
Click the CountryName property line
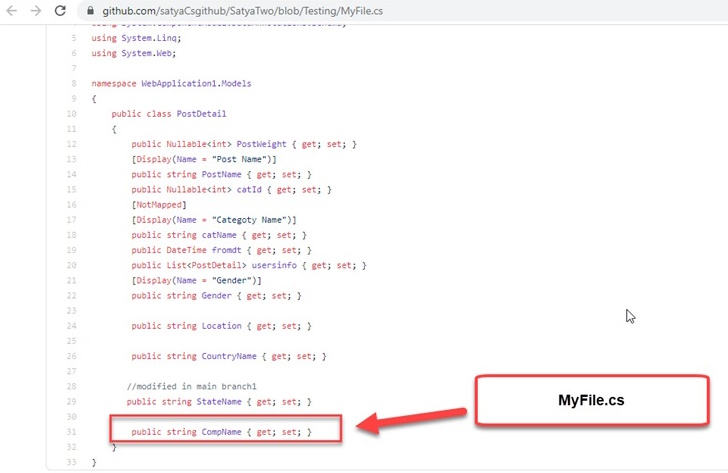(229, 356)
